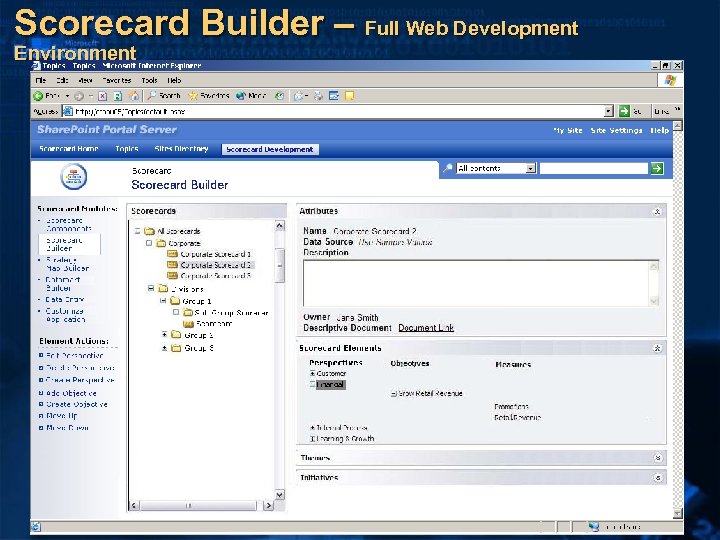Click the page icon inside the address bar
Screen dimensions: 720x540
click(x=68, y=111)
